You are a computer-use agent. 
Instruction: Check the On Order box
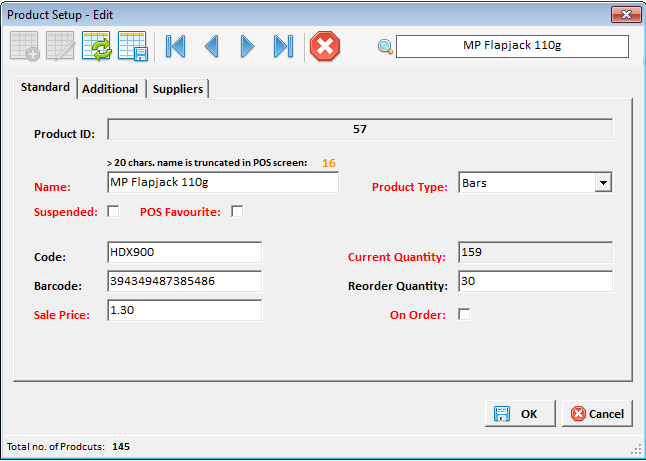tap(464, 314)
